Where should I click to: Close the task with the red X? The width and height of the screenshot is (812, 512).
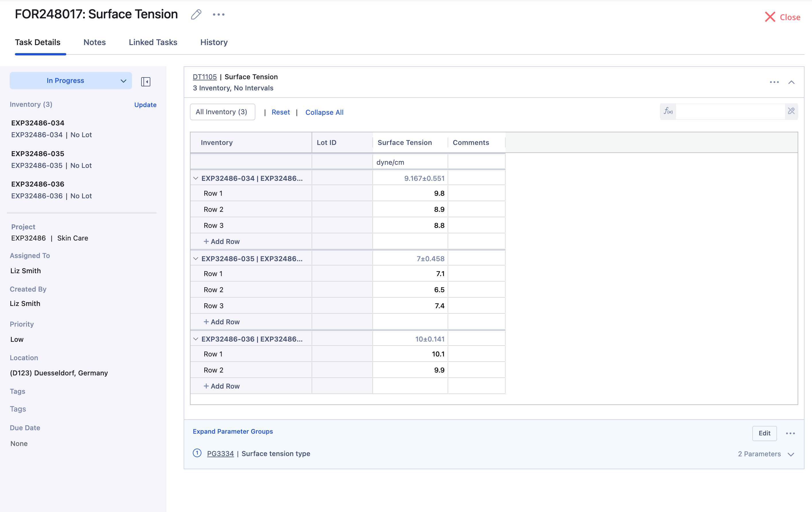[x=770, y=17]
